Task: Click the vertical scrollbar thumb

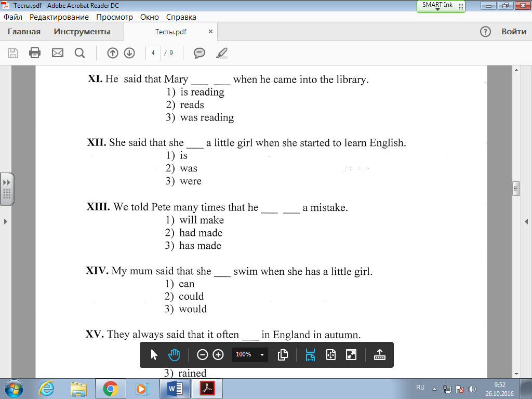Action: (516, 189)
